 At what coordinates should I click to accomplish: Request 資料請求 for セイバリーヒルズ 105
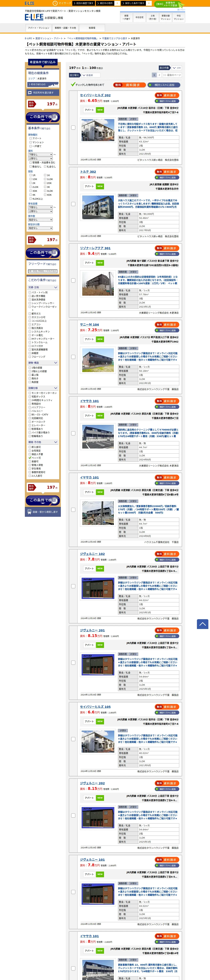pos(167,707)
